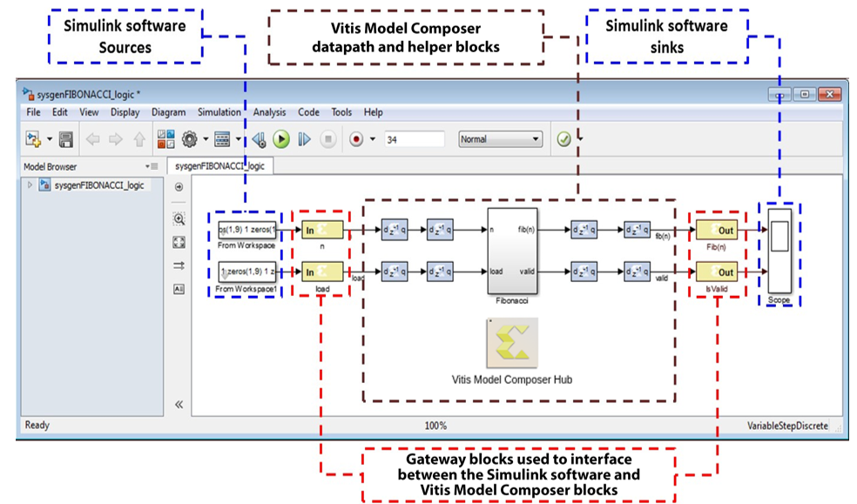Image resolution: width=857 pixels, height=504 pixels.
Task: Open the Library Browser icon
Action: click(x=165, y=139)
